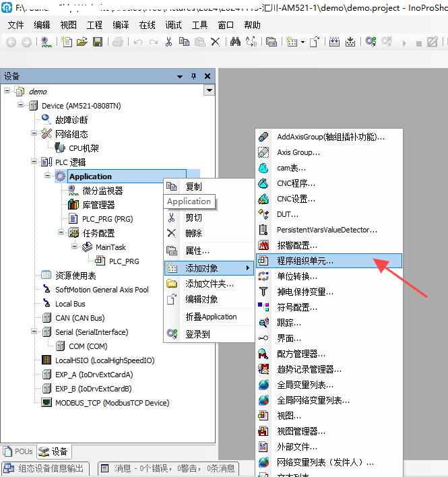448x477 pixels.
Task: Click the Find binoculars toolbar icon
Action: tap(235, 42)
